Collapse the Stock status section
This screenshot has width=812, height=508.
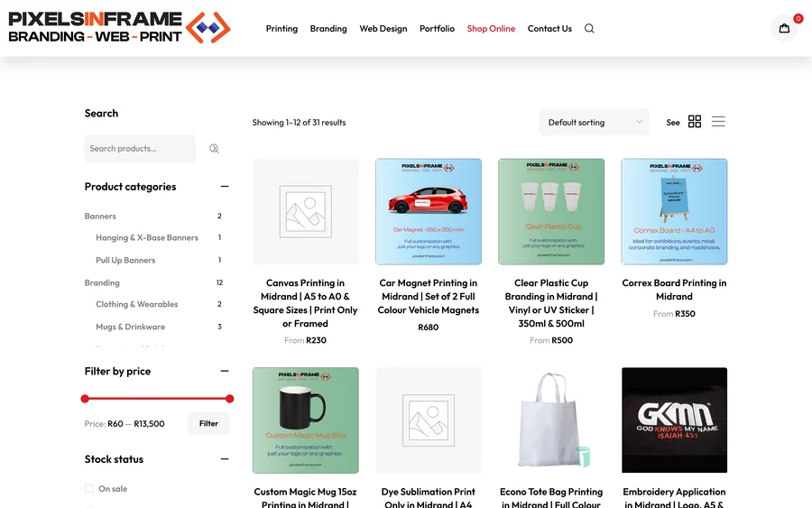point(225,458)
